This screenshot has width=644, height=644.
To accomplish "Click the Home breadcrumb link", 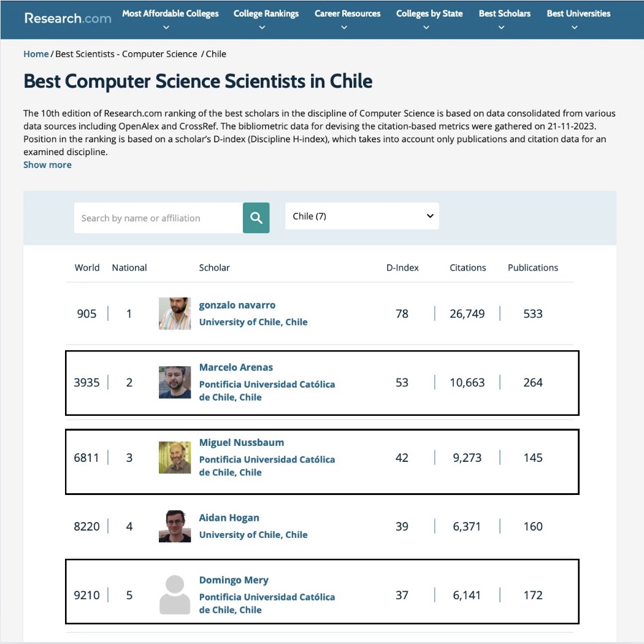I will (36, 54).
